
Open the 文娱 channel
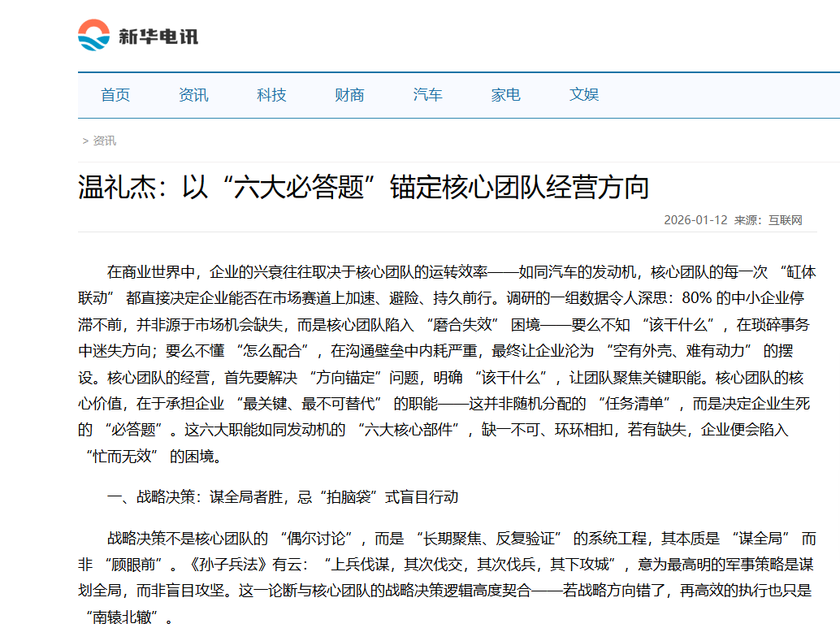pos(583,95)
